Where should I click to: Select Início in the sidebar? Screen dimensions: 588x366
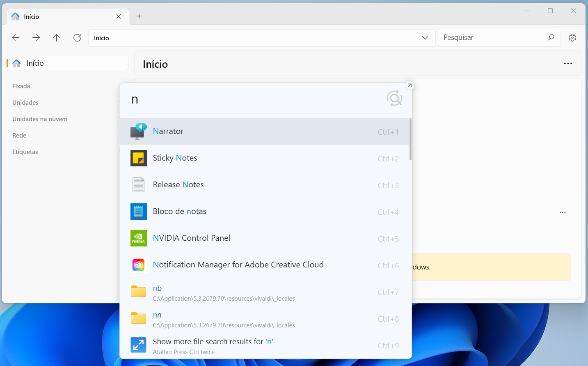pos(68,63)
